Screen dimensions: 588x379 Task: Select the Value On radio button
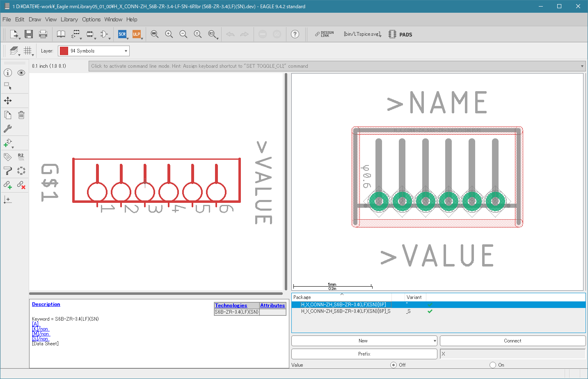493,365
